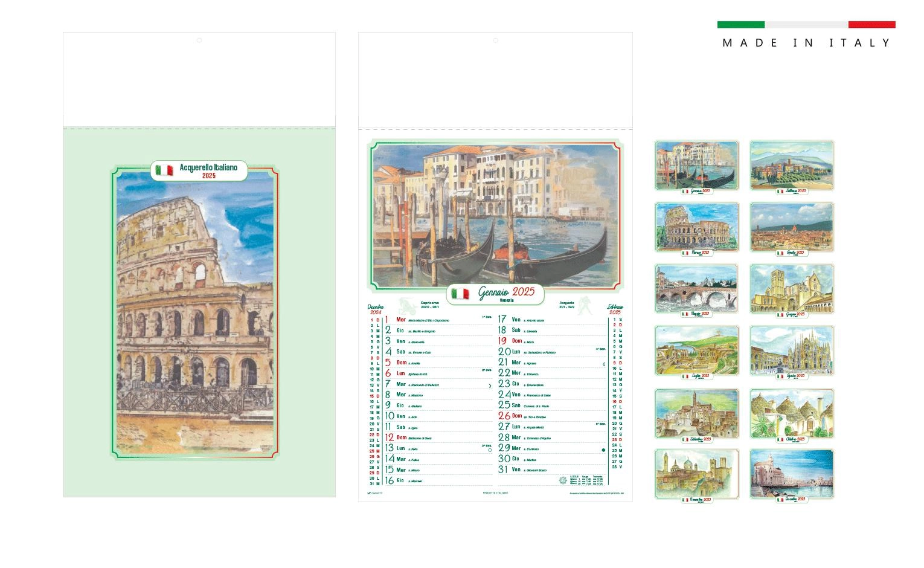924x568 pixels.
Task: Click the full moon marker next to January 29
Action: (603, 450)
